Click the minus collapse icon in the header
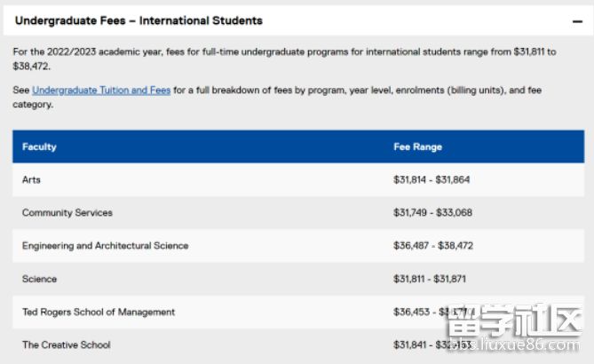The image size is (594, 364). coord(576,20)
